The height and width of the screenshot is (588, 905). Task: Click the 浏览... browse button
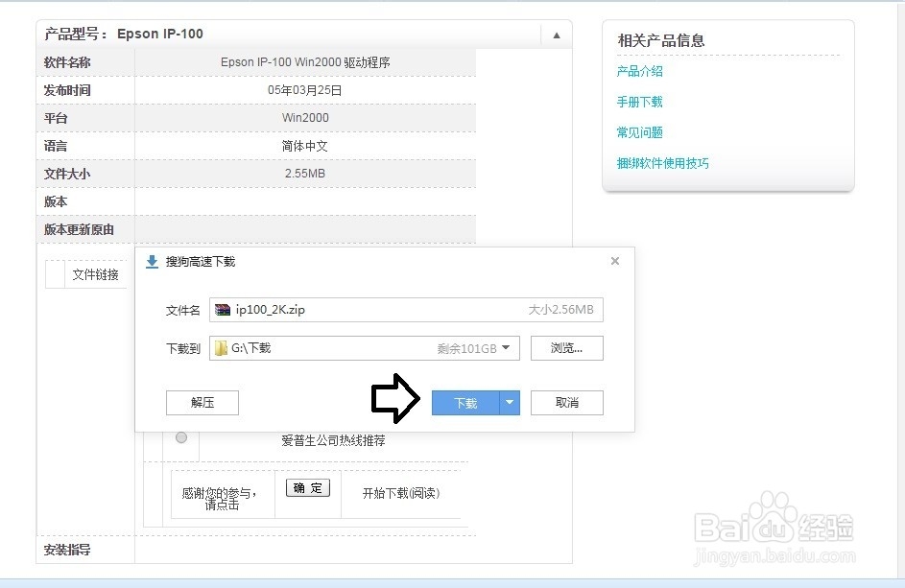click(x=567, y=348)
